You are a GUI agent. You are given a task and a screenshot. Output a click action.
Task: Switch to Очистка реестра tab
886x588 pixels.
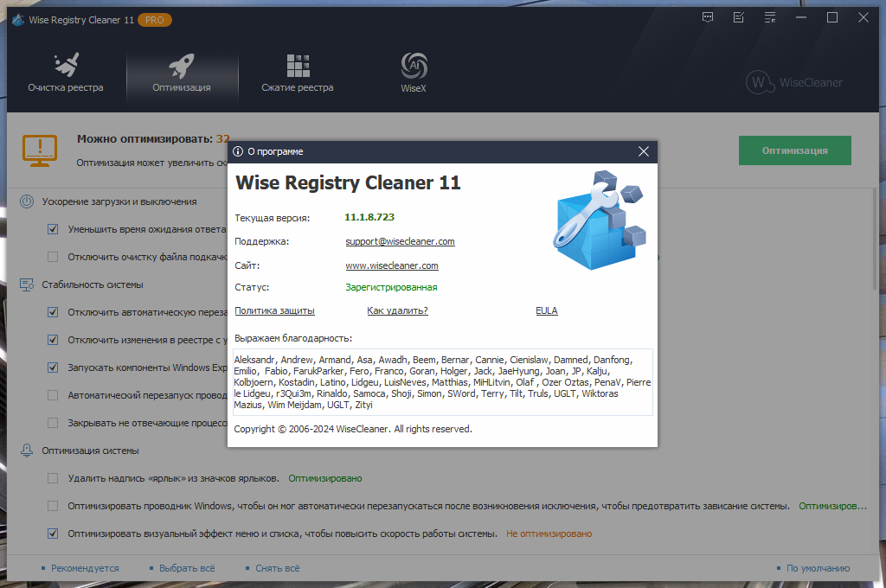click(x=66, y=87)
